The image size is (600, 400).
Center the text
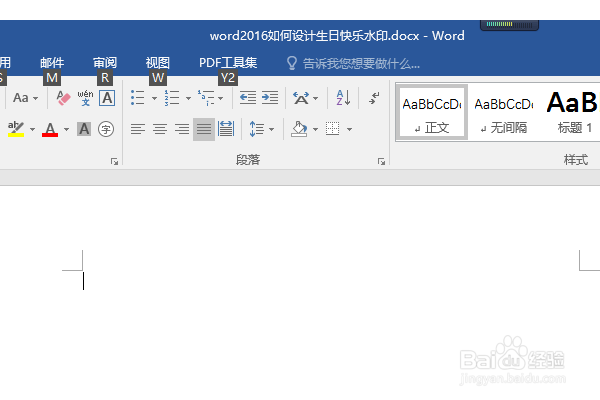(x=160, y=129)
